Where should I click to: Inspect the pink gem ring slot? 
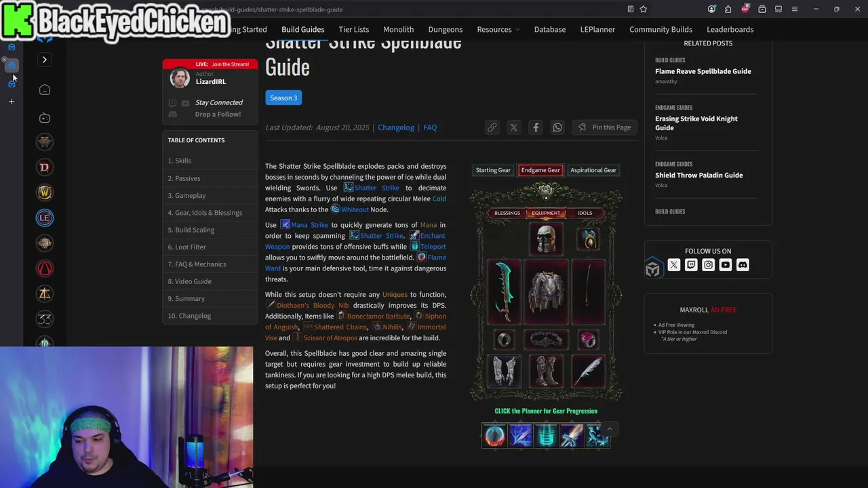(x=588, y=339)
